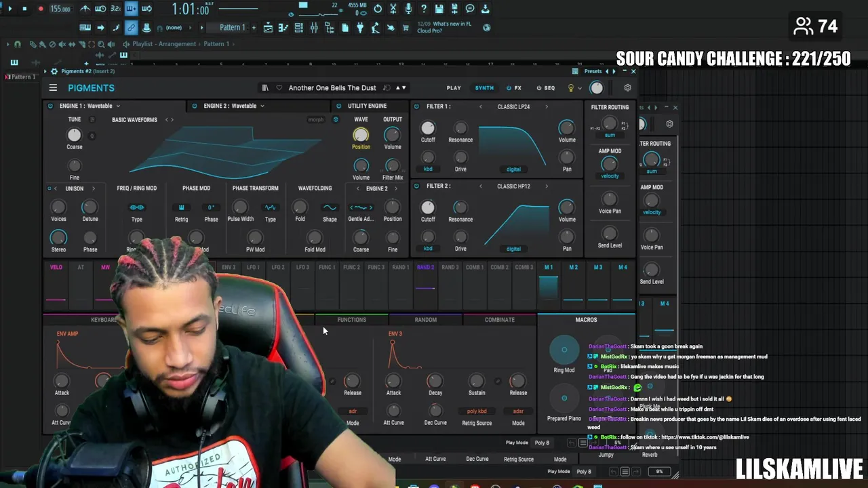The height and width of the screenshot is (488, 868).
Task: Toggle the metronome icon
Action: 85,9
